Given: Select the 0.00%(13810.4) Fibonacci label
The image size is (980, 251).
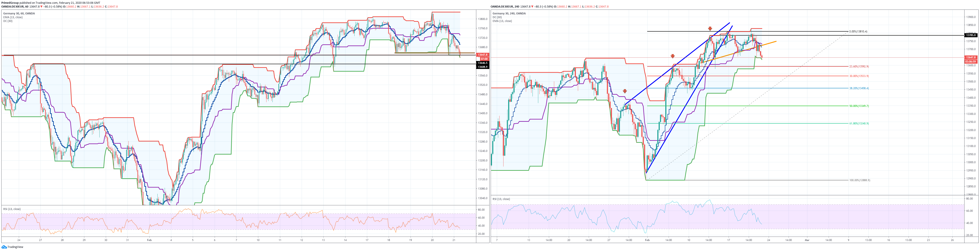Looking at the screenshot, I should (858, 32).
